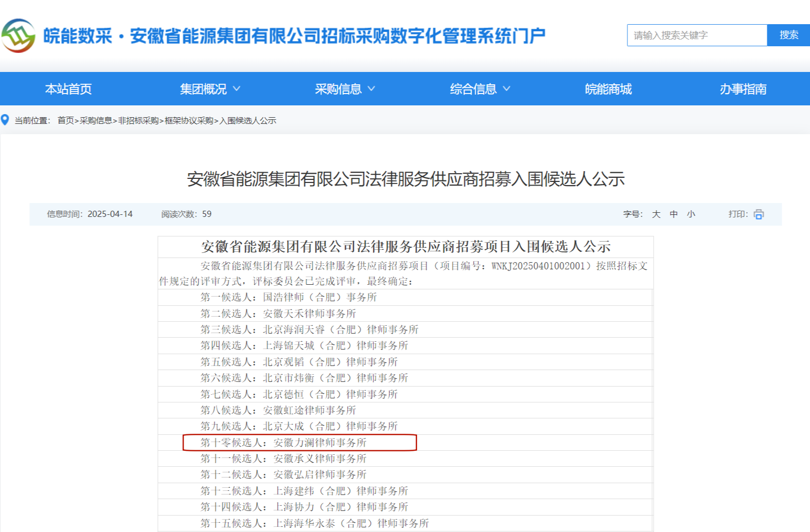810x532 pixels.
Task: Set font size to 小
Action: tap(691, 214)
